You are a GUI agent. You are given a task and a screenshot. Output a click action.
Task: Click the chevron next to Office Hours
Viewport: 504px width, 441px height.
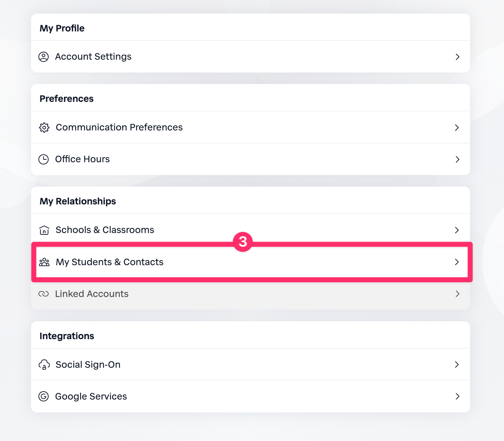457,159
